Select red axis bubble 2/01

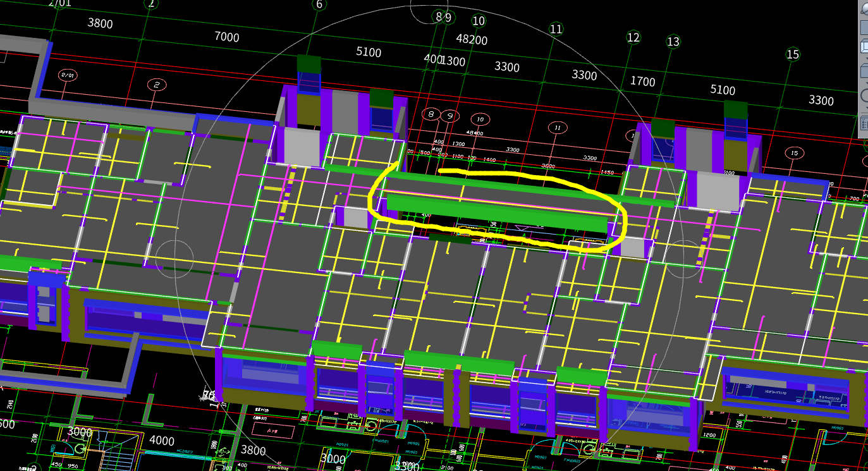[67, 75]
